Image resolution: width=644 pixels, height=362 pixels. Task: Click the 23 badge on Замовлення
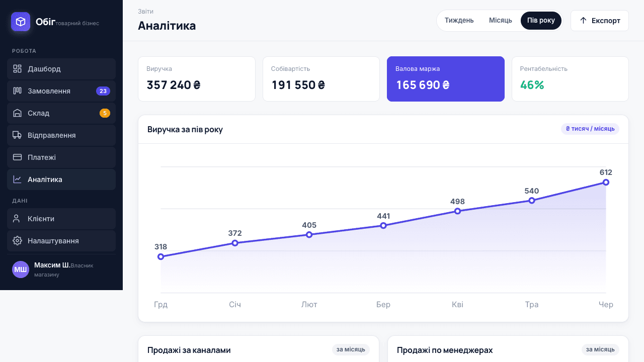point(103,91)
